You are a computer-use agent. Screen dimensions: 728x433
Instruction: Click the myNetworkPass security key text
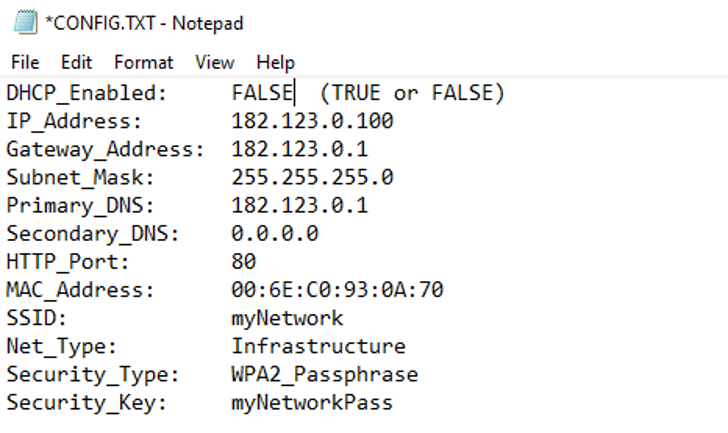312,403
